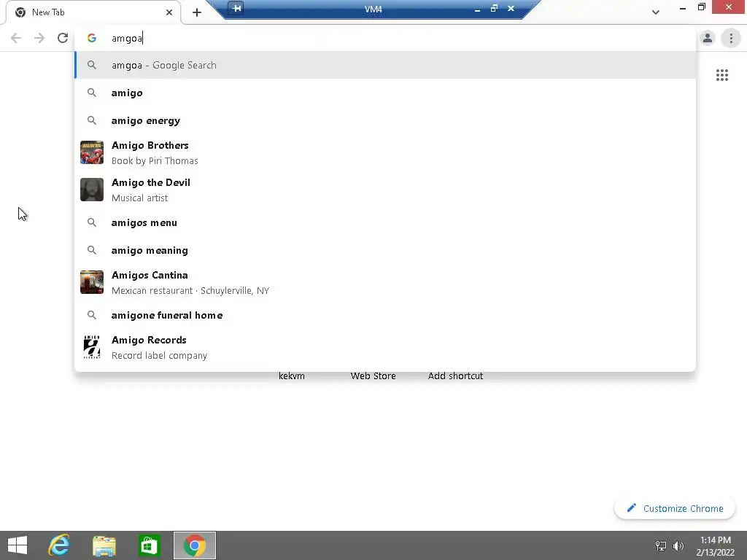The height and width of the screenshot is (560, 747).
Task: Click the Add shortcut tile
Action: click(x=455, y=376)
